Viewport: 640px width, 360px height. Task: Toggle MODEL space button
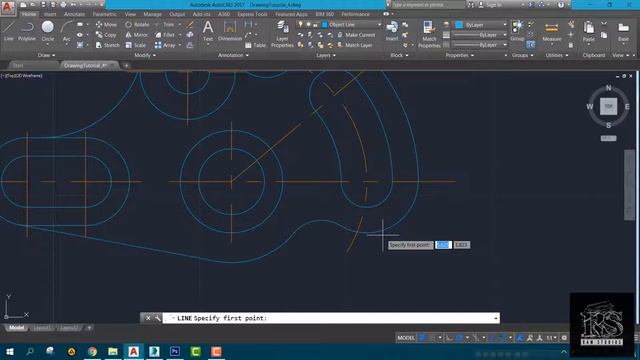click(x=406, y=338)
